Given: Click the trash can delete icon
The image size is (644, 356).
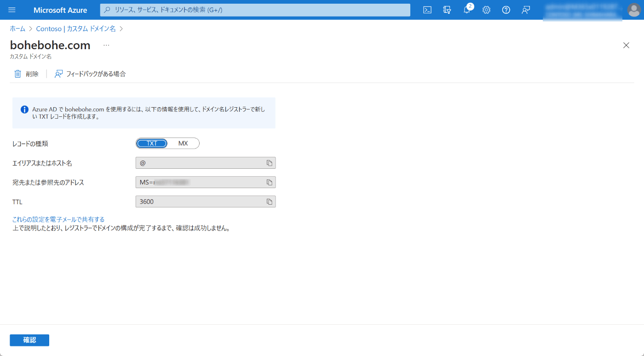Looking at the screenshot, I should click(x=17, y=74).
